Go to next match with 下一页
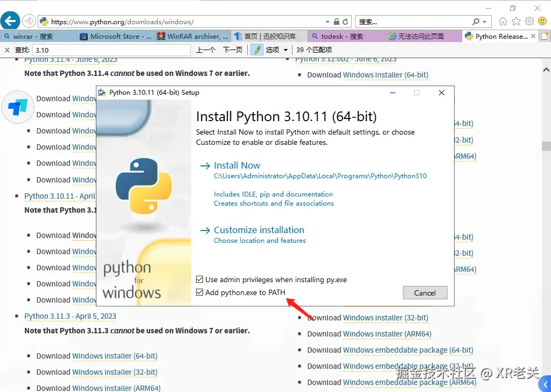 (233, 50)
